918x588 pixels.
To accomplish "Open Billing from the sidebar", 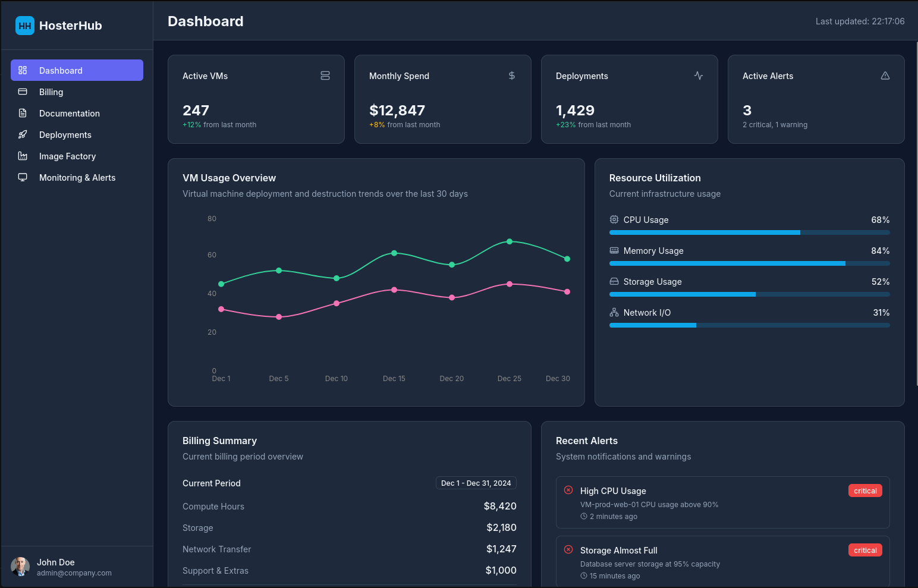I will tap(51, 92).
